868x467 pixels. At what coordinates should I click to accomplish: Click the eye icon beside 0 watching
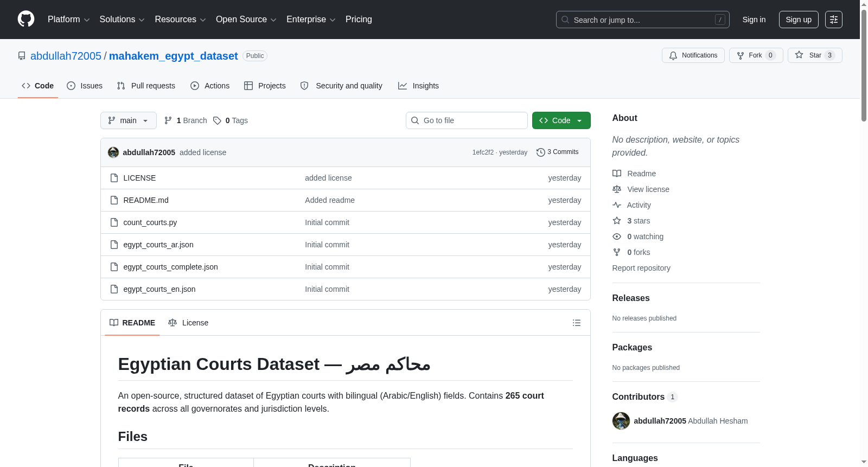(x=617, y=236)
